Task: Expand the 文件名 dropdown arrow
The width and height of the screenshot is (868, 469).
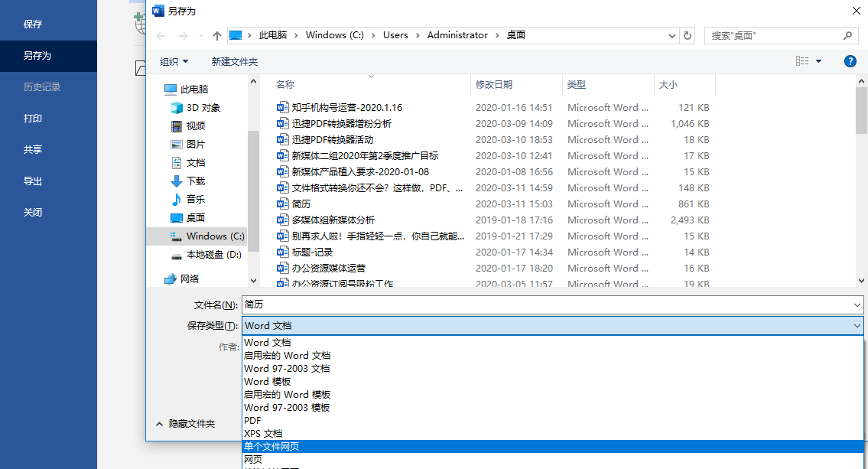Action: click(857, 305)
